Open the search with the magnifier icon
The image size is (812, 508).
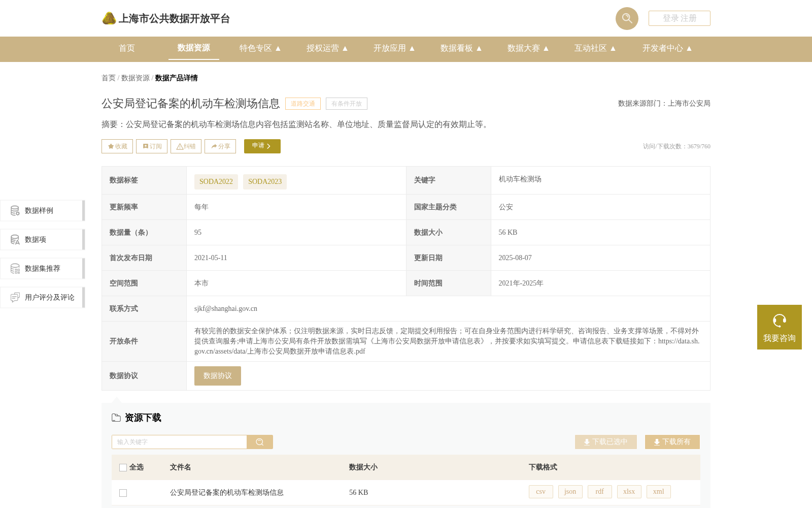pos(627,18)
